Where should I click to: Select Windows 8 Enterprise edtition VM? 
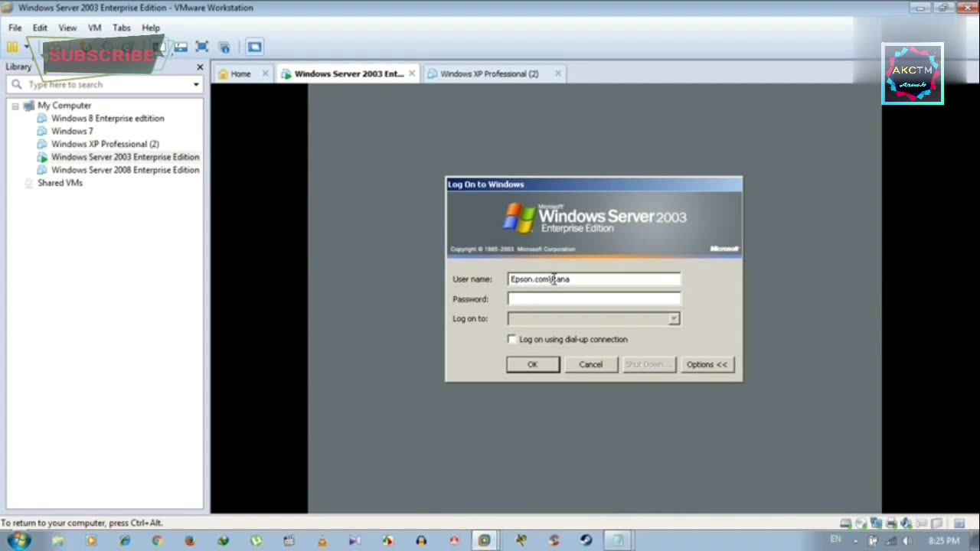pyautogui.click(x=107, y=119)
